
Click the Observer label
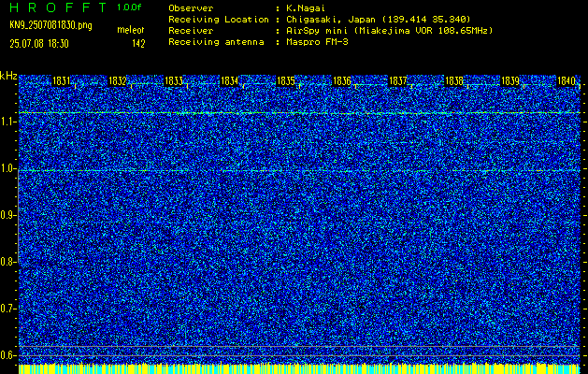pos(191,8)
